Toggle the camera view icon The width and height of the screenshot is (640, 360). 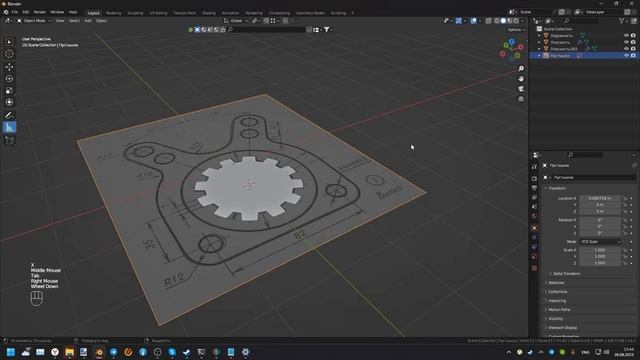(x=521, y=89)
